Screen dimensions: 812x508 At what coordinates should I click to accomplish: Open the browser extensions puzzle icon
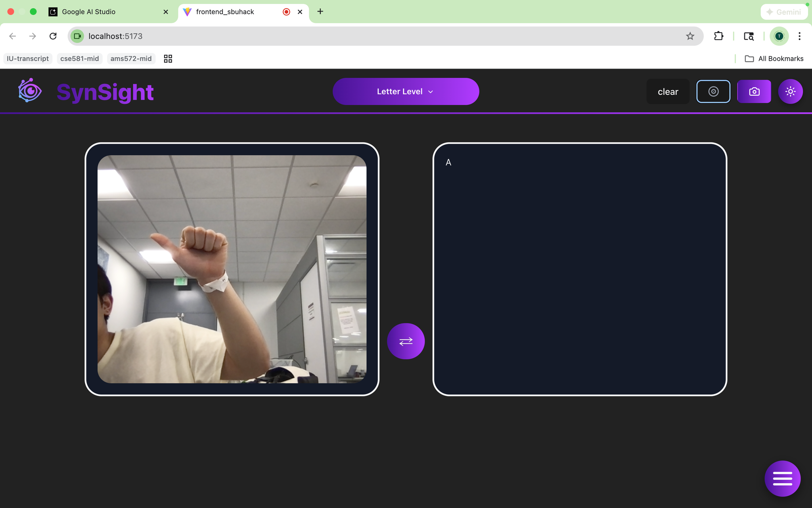(x=718, y=36)
